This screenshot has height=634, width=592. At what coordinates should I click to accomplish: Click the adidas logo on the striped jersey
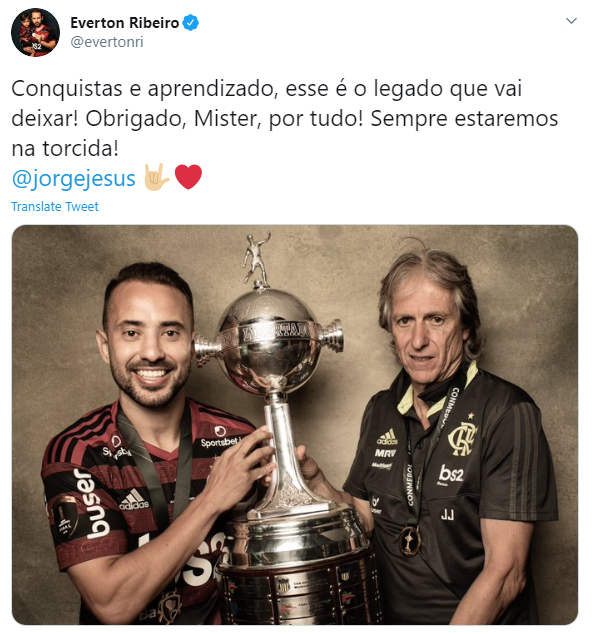[x=134, y=500]
